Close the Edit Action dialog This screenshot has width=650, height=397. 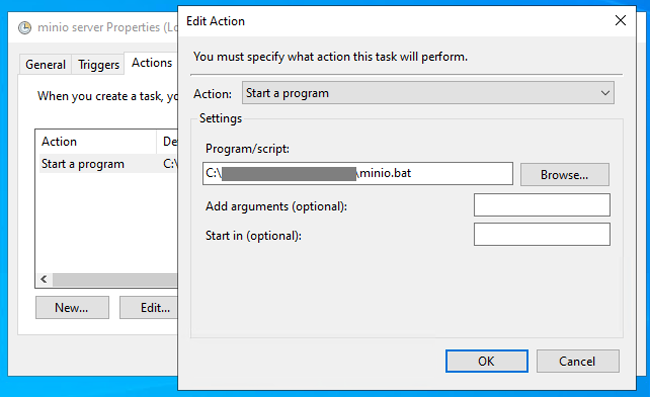[x=620, y=20]
